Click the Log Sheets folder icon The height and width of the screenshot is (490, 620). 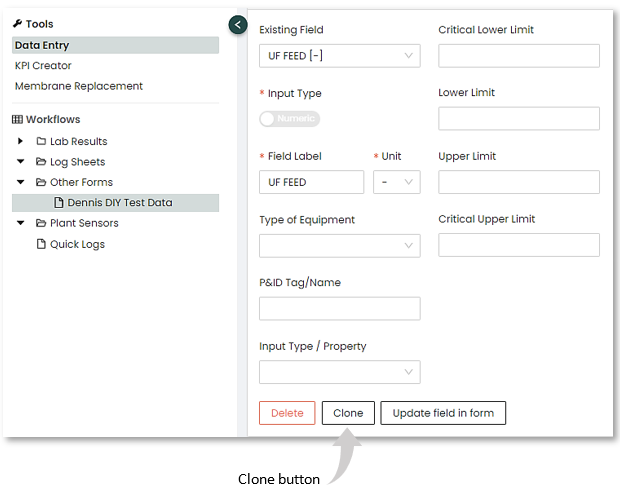41,162
